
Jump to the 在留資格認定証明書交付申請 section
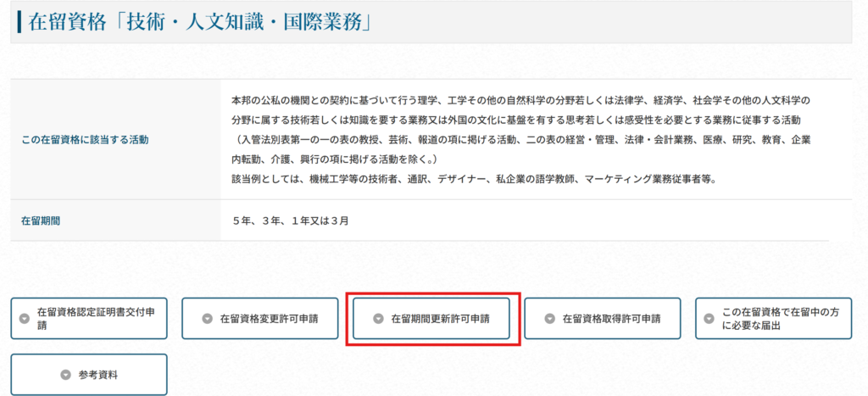tap(88, 319)
